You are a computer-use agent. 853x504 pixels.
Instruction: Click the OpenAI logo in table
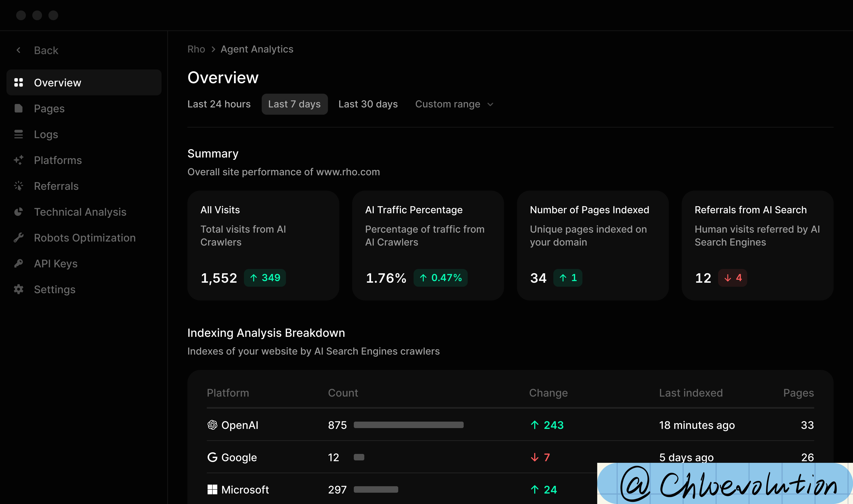(x=212, y=425)
